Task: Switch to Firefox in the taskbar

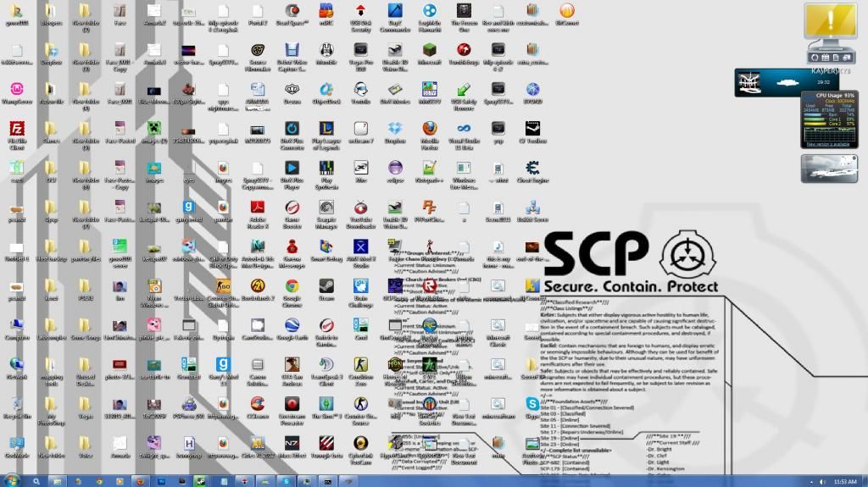Action: tap(140, 481)
